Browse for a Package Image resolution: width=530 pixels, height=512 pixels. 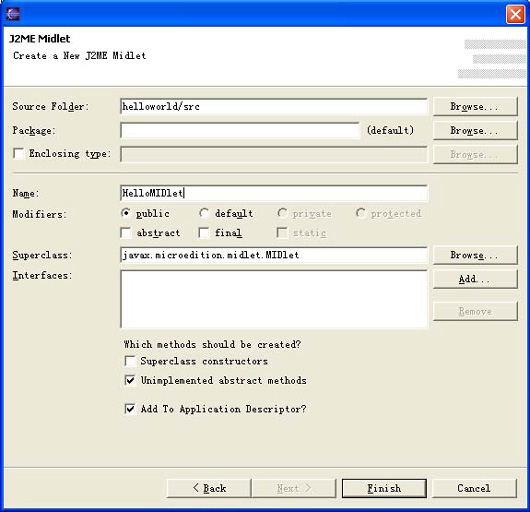coord(475,130)
